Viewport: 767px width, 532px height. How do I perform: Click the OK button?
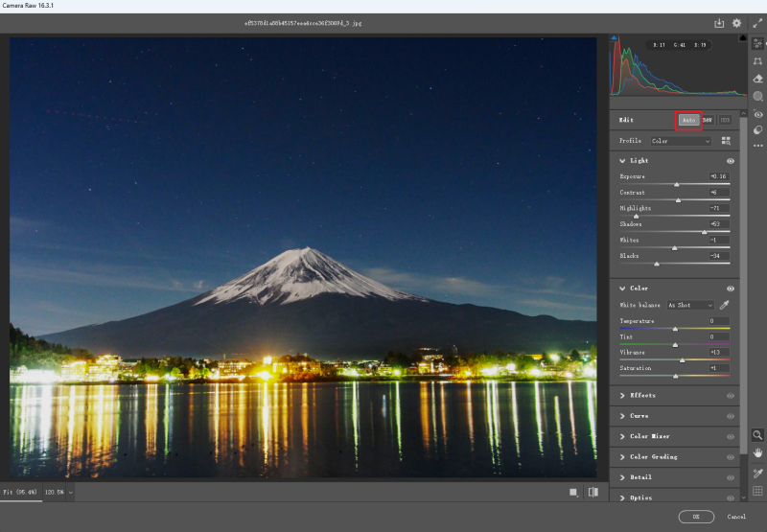pyautogui.click(x=695, y=517)
